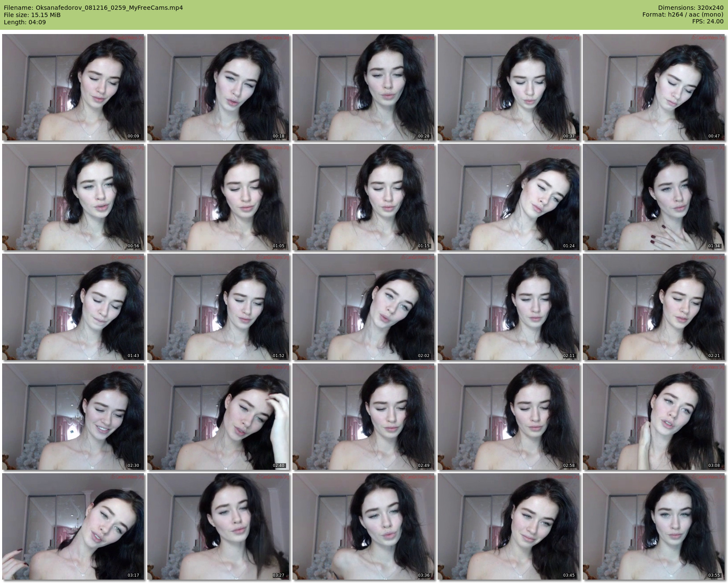The height and width of the screenshot is (583, 728).
Task: Select the frame at 01:43
Action: coord(73,307)
